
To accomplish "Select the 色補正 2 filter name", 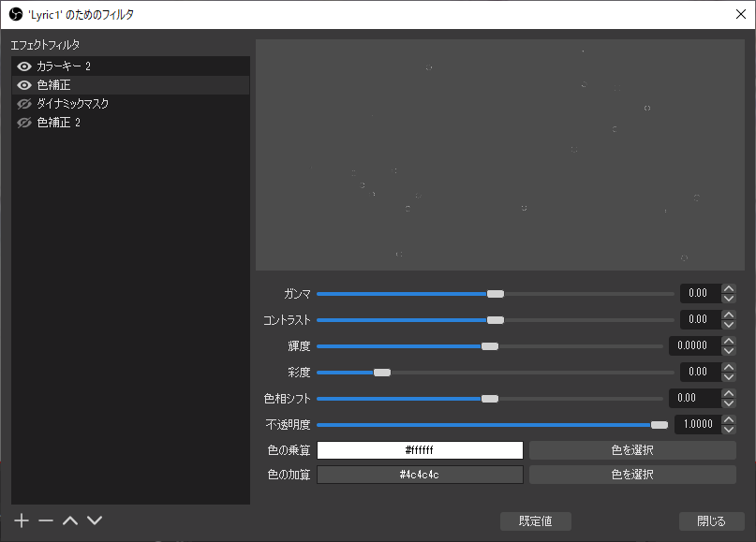I will tap(58, 123).
